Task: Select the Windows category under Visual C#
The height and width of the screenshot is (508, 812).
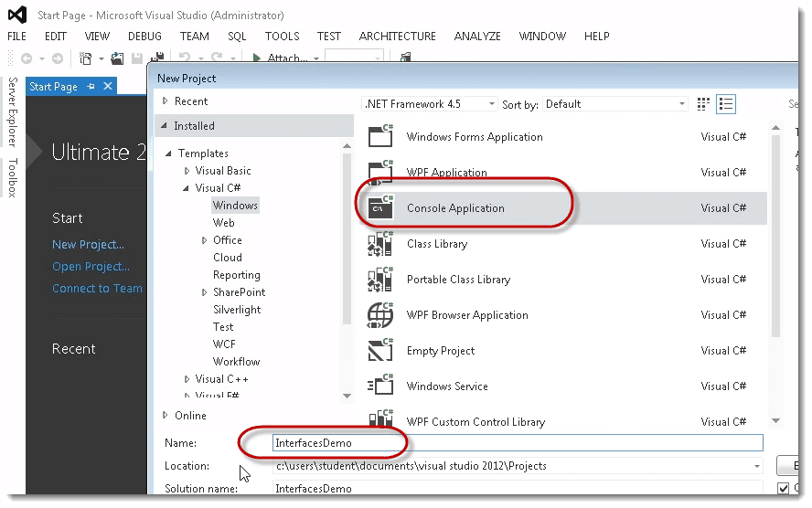Action: click(x=235, y=206)
